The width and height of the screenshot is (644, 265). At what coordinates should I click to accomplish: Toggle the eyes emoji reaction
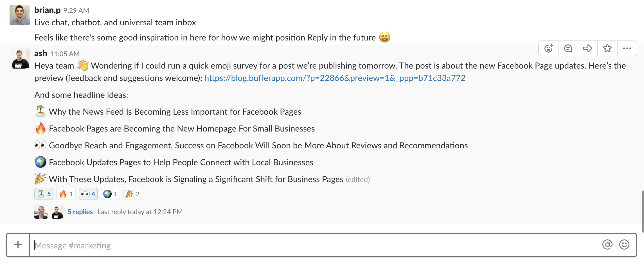pyautogui.click(x=88, y=194)
